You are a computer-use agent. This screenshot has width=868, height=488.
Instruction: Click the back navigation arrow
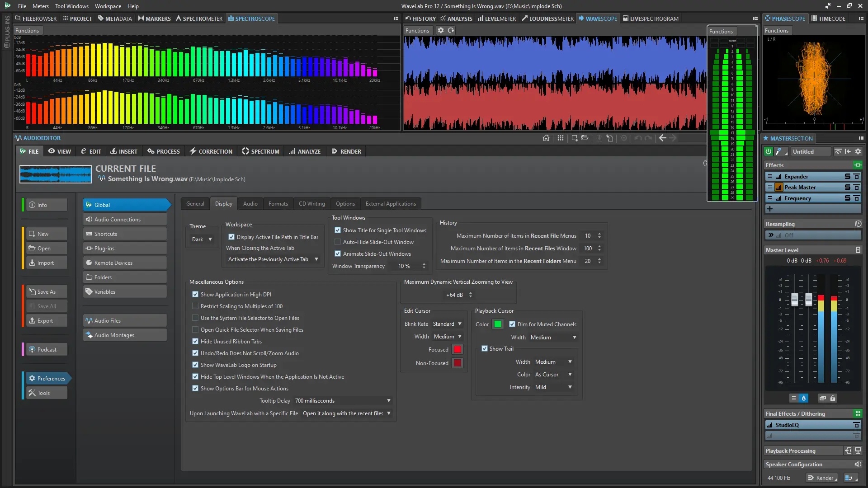[662, 138]
